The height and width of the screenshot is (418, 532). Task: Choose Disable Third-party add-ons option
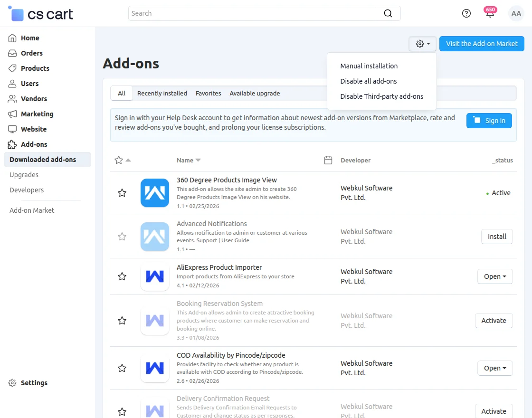pyautogui.click(x=381, y=96)
